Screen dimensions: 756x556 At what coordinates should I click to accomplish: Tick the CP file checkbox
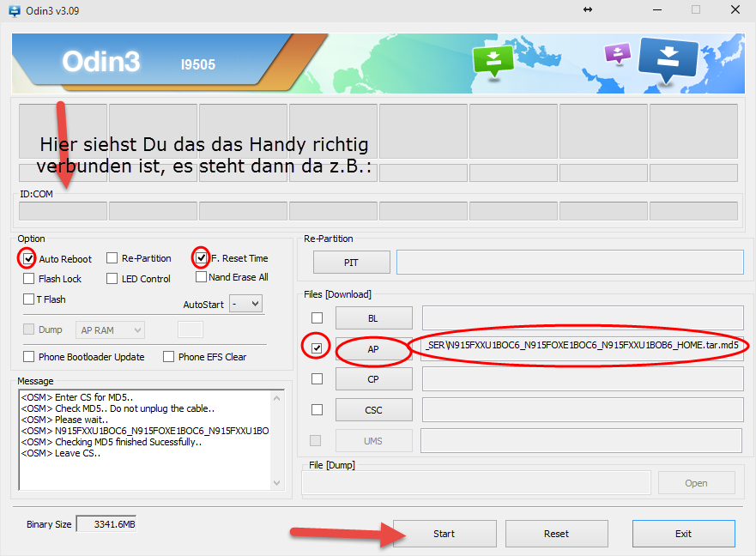coord(317,379)
